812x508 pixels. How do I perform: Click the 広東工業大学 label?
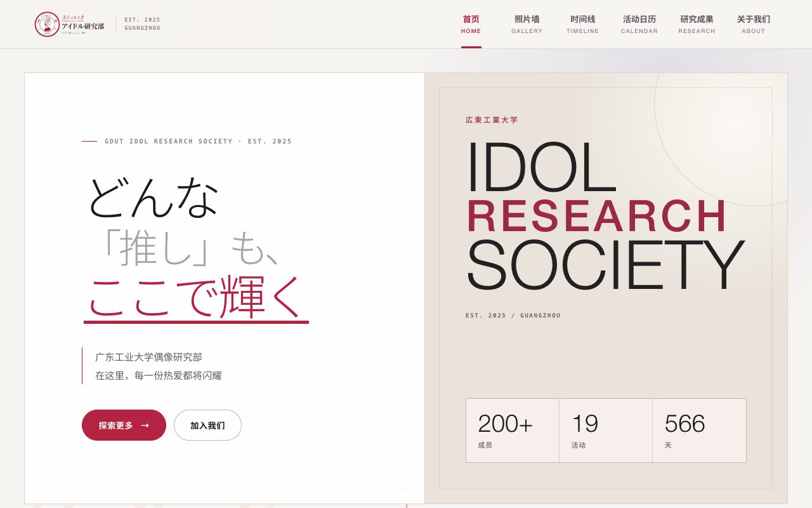(492, 120)
